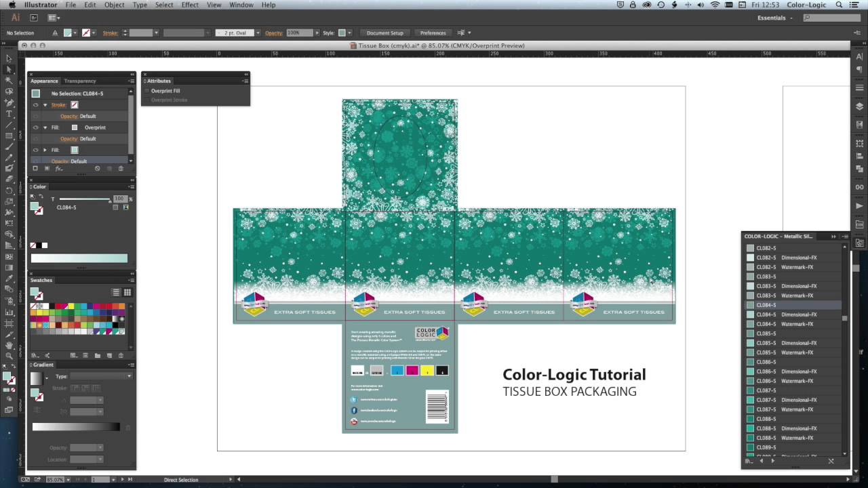Delete selected item in Appearance panel
The image size is (868, 488).
(x=121, y=168)
